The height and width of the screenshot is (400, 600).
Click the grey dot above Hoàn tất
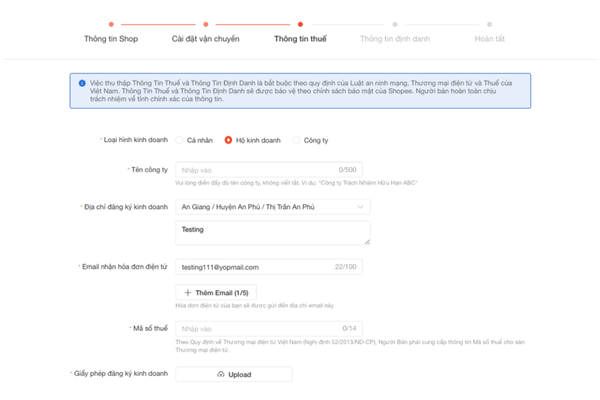pos(489,23)
